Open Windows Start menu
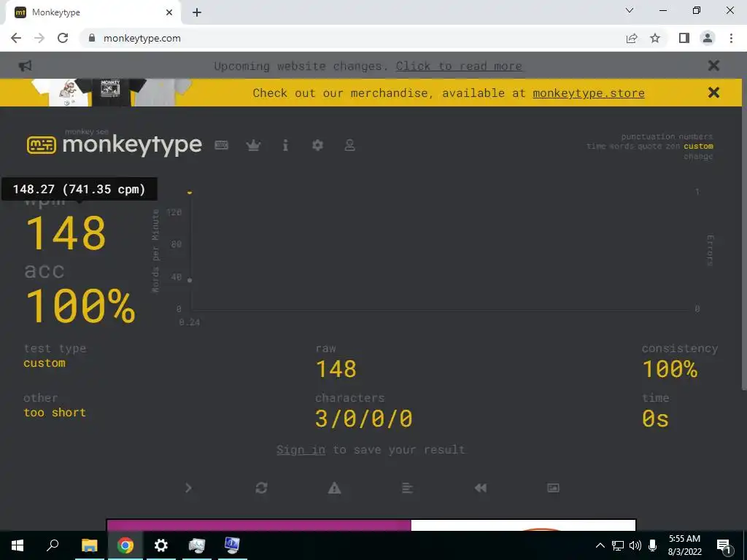The height and width of the screenshot is (560, 747). [x=18, y=545]
